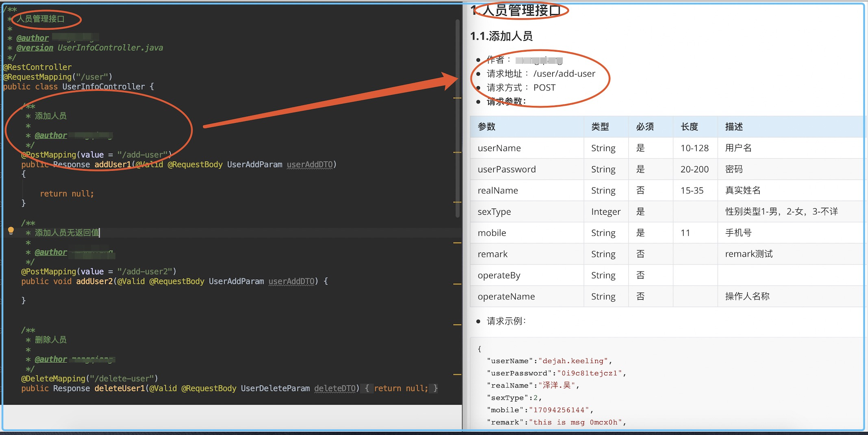This screenshot has width=868, height=435.
Task: Place cursor on the addUser1 method name
Action: 113,164
